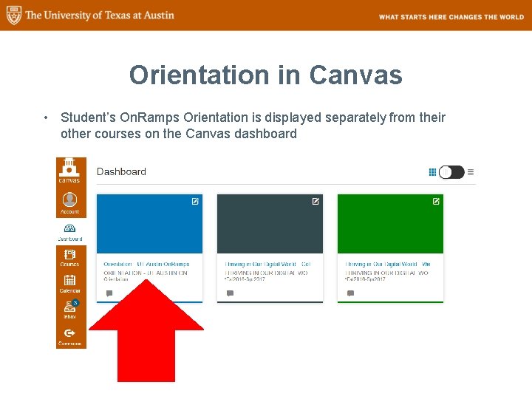Select the blue Orientation card banner
The image size is (532, 399).
click(149, 224)
